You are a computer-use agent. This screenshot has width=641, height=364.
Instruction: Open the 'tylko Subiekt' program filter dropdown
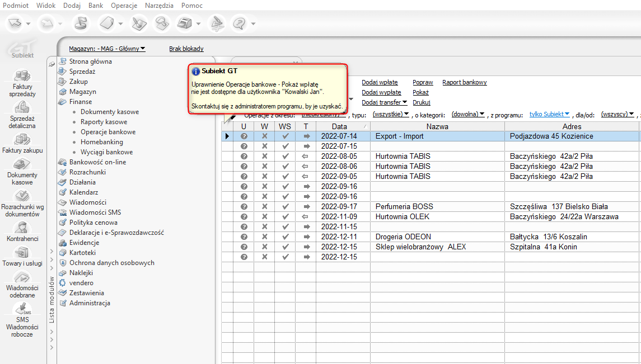[x=549, y=114]
